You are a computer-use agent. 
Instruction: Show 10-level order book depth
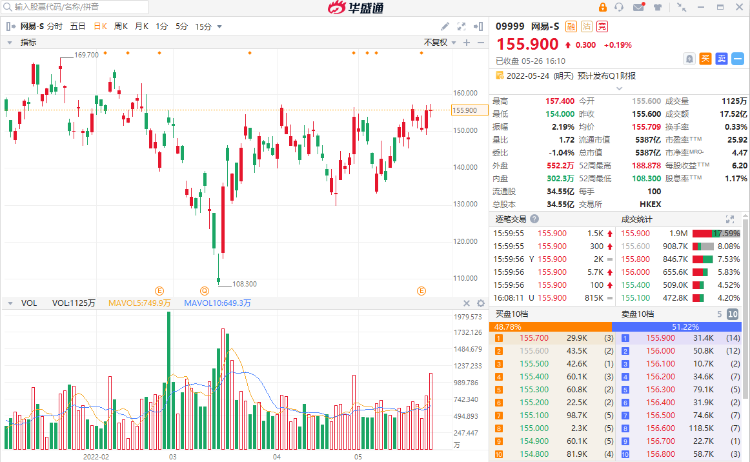point(733,314)
